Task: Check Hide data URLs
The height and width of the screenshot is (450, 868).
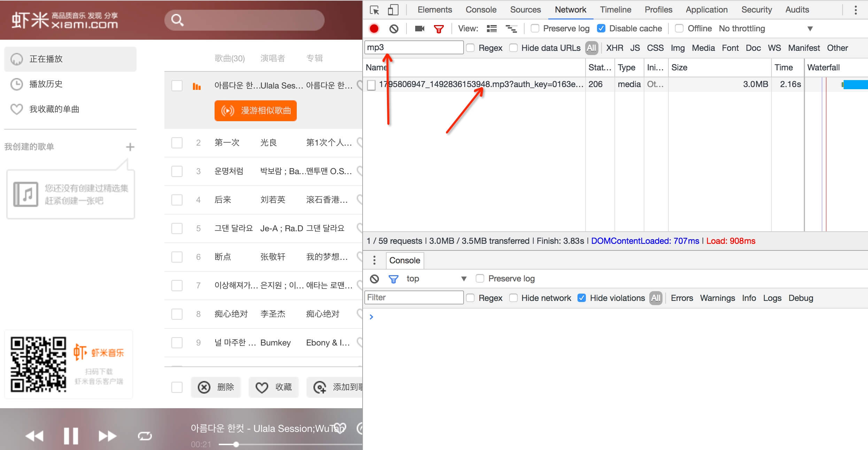Action: [x=513, y=48]
